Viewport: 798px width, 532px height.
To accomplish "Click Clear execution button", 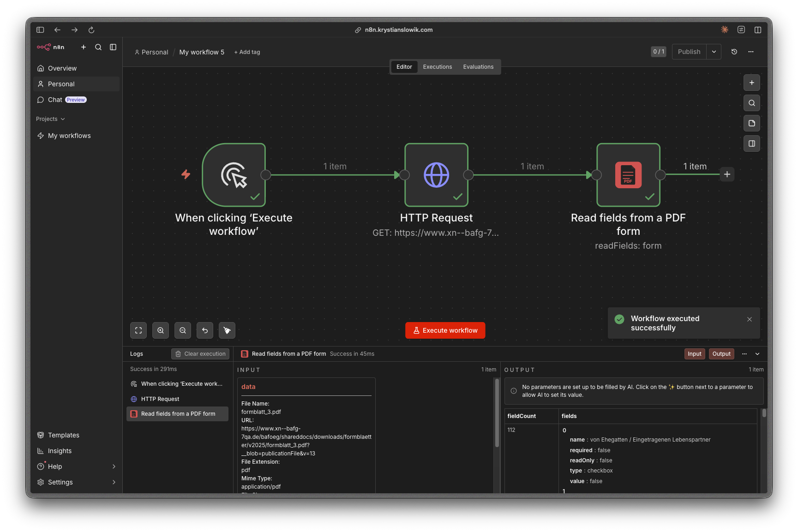I will (x=200, y=354).
